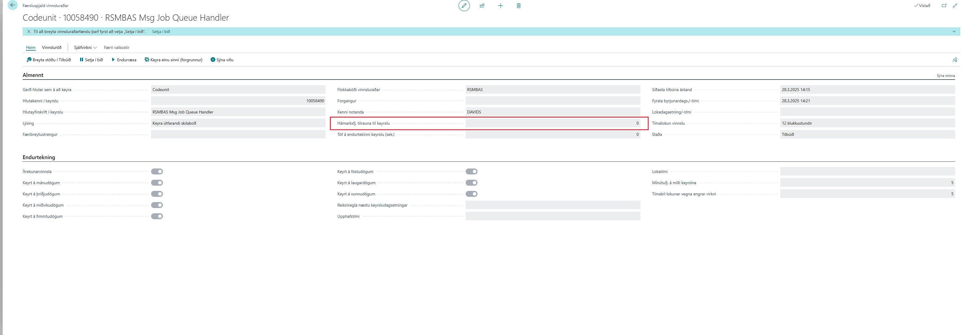Viewport: 980px width, 335px height.
Task: Click the Forgangur field
Action: click(x=553, y=101)
